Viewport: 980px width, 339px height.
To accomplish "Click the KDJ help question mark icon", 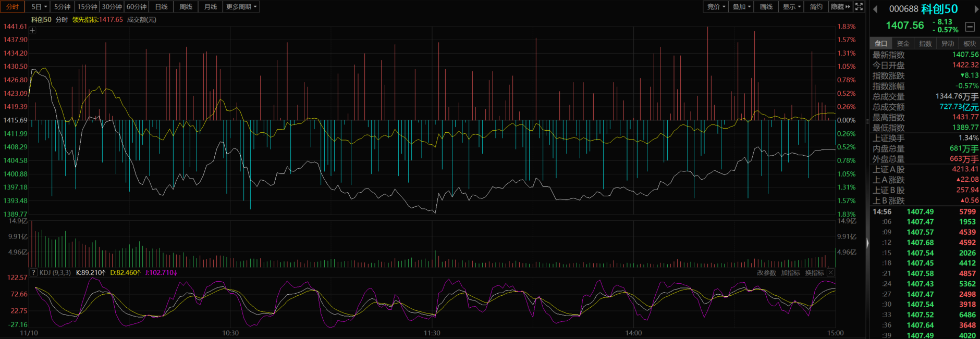I will (33, 272).
